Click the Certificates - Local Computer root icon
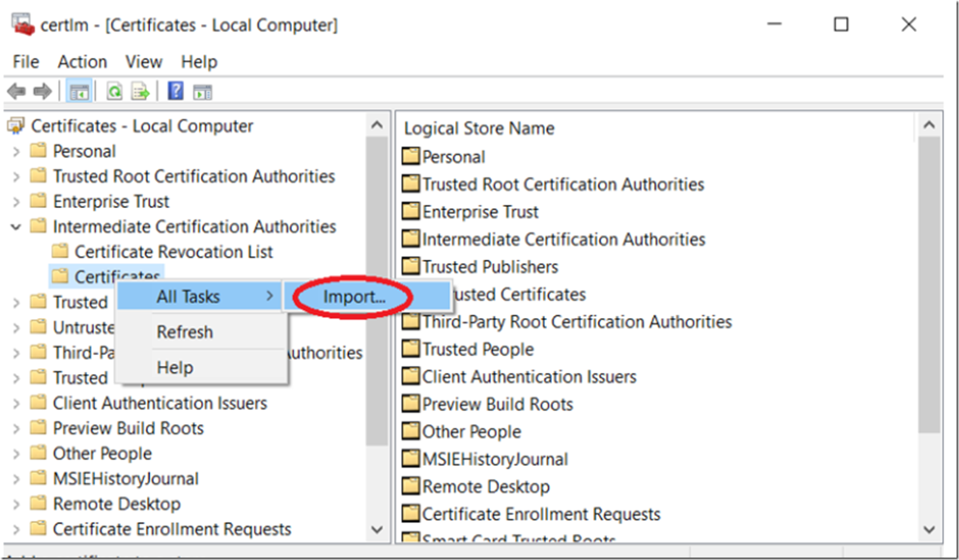Screen dimensions: 959x560 (x=16, y=126)
